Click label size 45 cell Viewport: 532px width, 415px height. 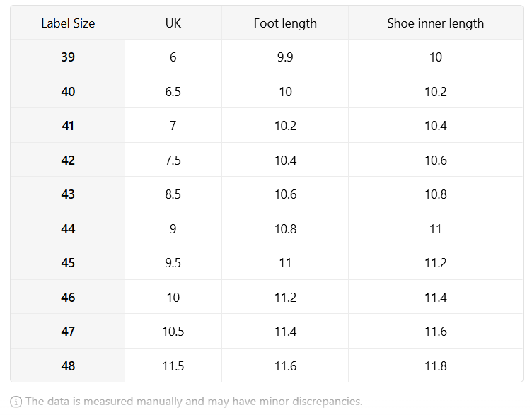(x=68, y=263)
